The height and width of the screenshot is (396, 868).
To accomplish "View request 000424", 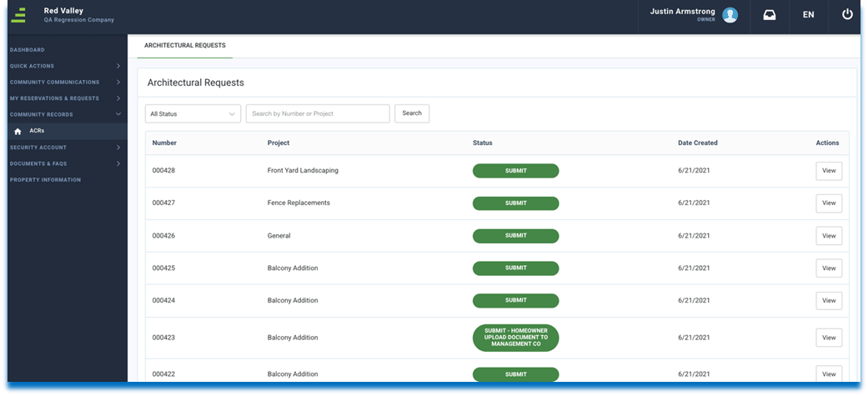I will click(829, 301).
